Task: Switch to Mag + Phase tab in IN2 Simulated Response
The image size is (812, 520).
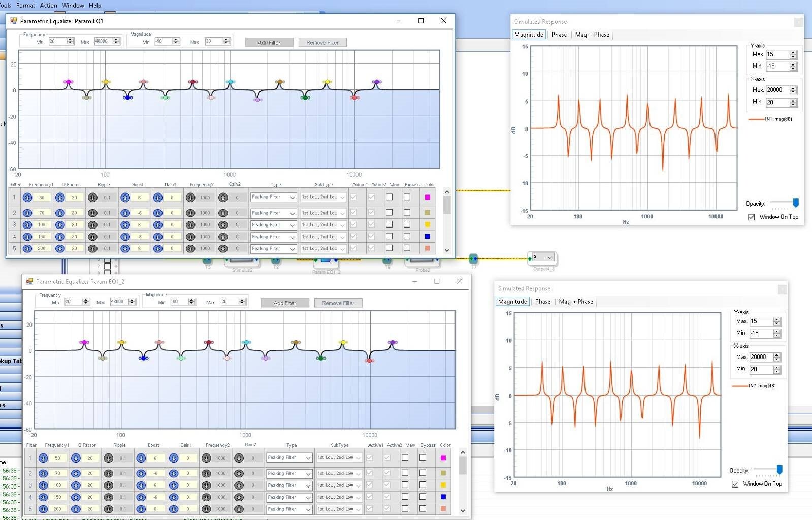Action: point(576,302)
